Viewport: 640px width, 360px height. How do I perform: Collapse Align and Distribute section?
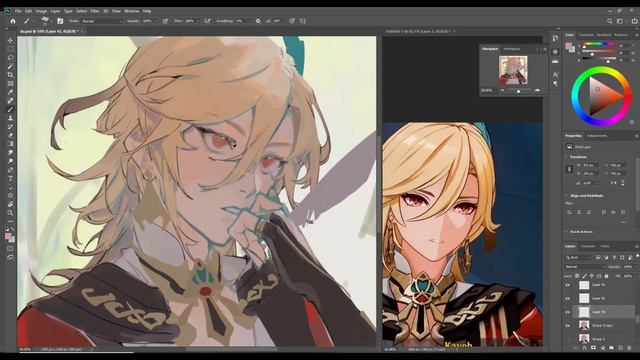567,196
